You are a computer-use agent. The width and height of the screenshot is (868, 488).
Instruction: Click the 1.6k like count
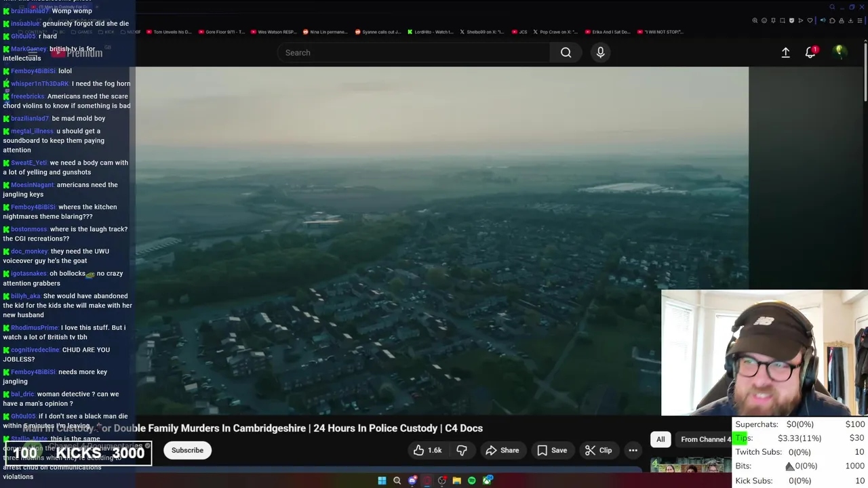435,450
